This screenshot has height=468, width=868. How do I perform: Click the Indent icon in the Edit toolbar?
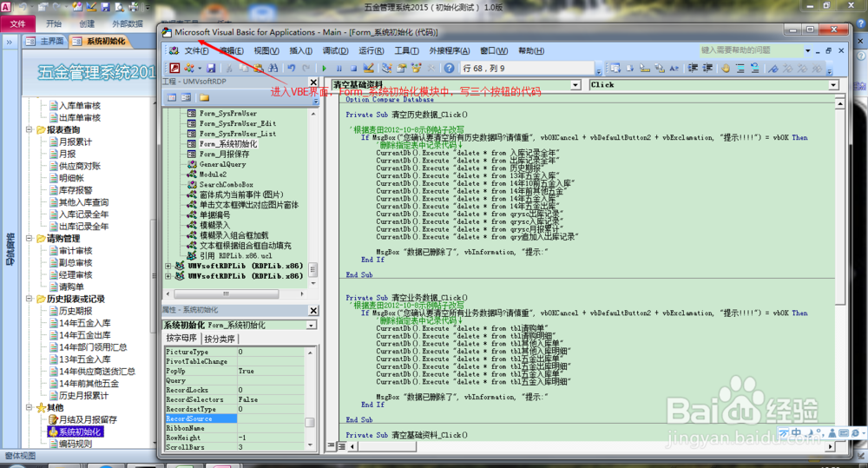[x=693, y=68]
